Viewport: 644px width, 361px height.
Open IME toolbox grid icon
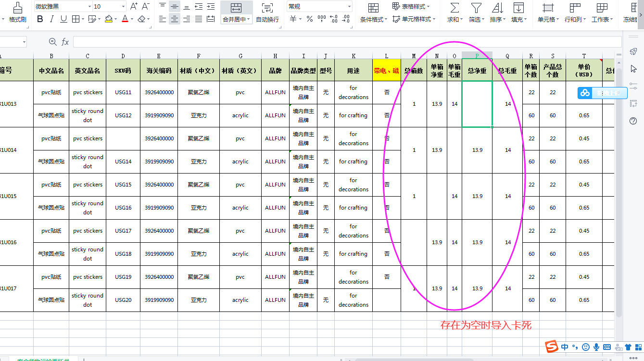coord(638,347)
